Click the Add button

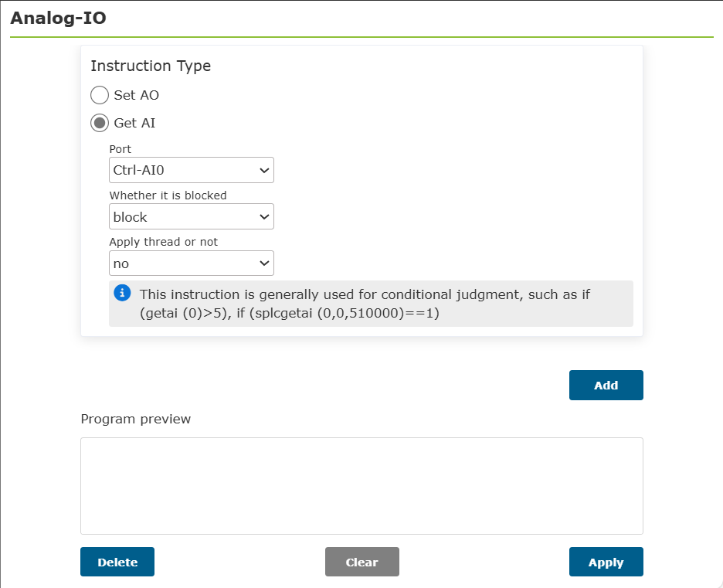[606, 385]
